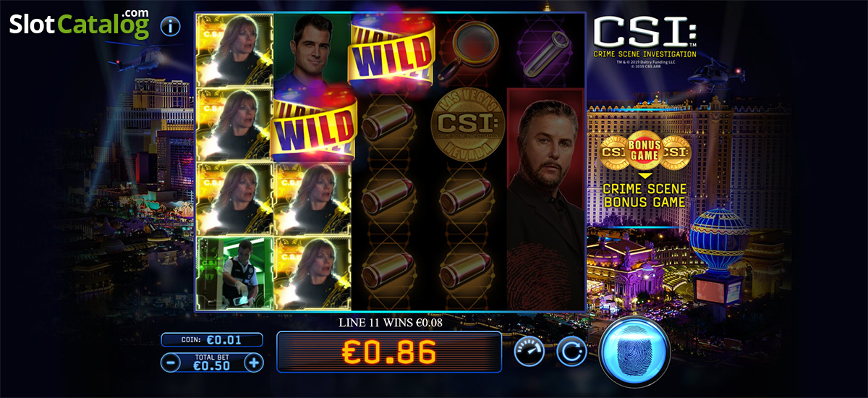868x398 pixels.
Task: Click the magnifying glass symbol
Action: [468, 48]
